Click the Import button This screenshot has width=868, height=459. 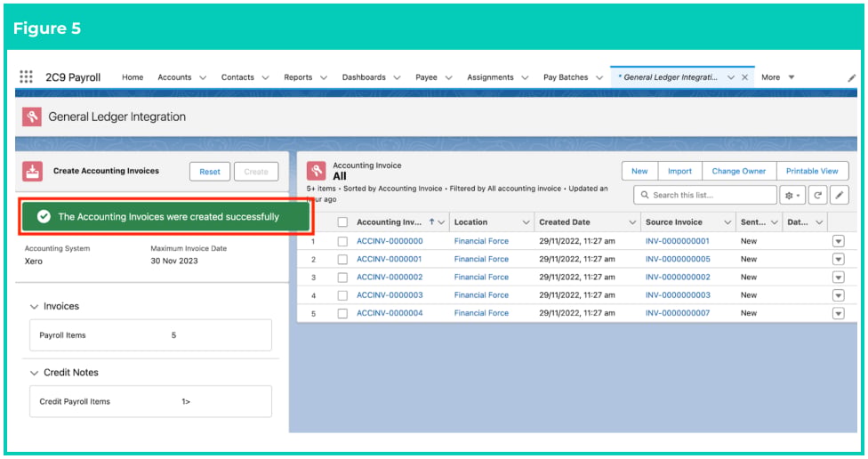(679, 171)
